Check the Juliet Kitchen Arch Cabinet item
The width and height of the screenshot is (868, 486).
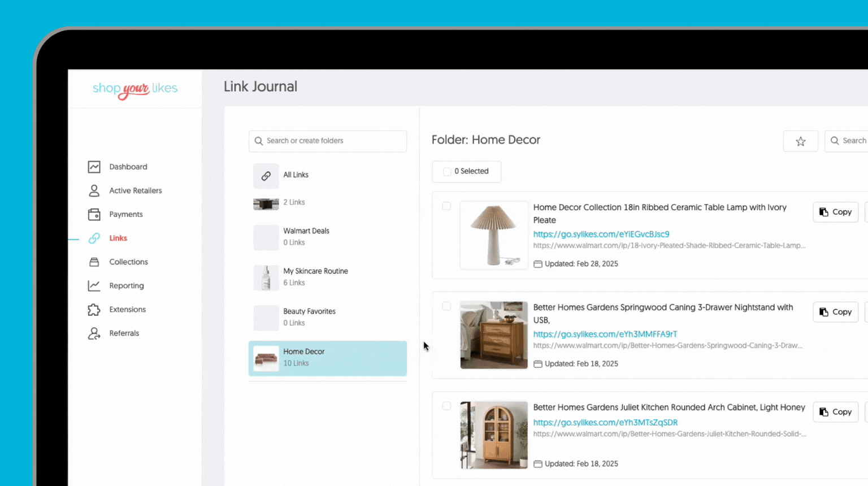(x=446, y=406)
